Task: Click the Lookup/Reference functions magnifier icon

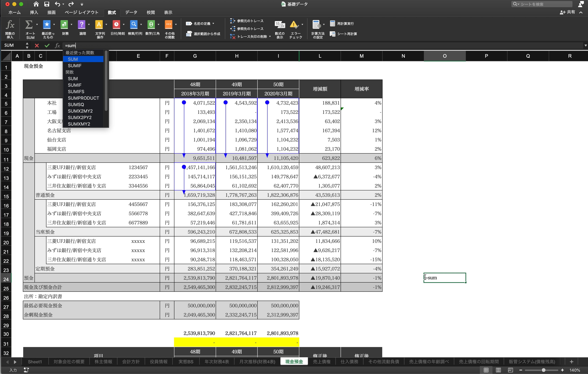Action: click(x=133, y=24)
